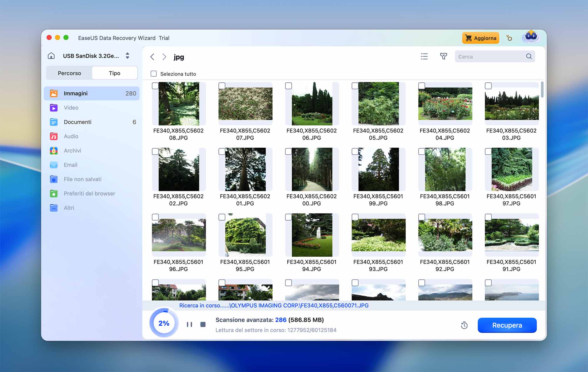The height and width of the screenshot is (372, 588).
Task: Select the Video category icon
Action: (54, 108)
